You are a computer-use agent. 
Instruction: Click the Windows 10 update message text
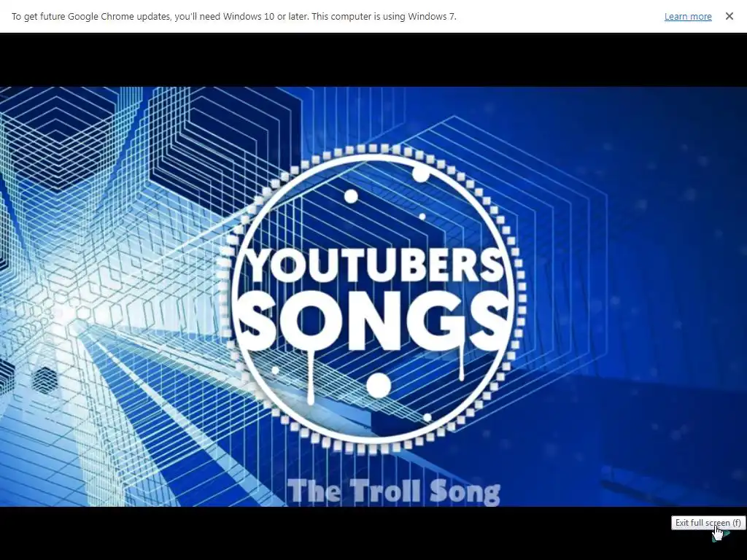pos(234,16)
